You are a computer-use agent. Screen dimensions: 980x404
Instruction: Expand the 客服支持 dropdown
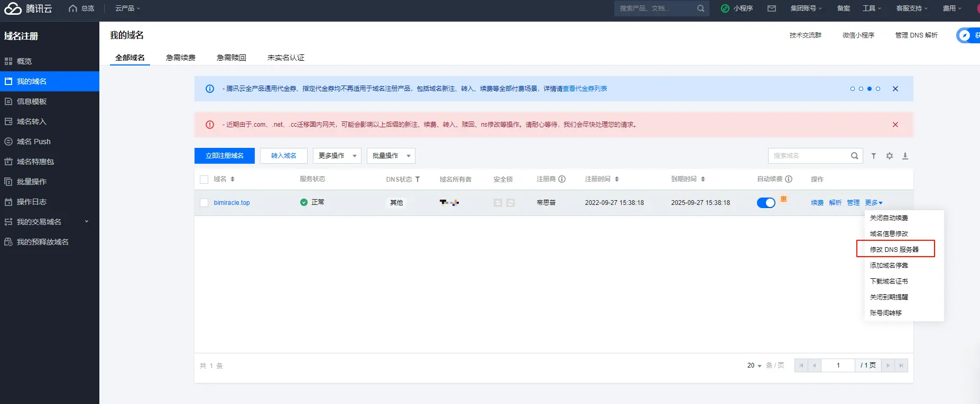click(x=912, y=8)
